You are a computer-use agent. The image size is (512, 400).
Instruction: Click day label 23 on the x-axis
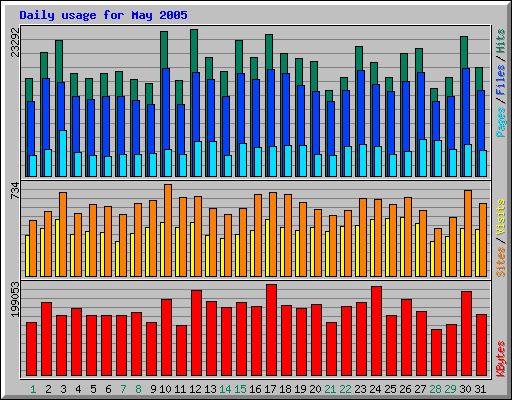(360, 389)
